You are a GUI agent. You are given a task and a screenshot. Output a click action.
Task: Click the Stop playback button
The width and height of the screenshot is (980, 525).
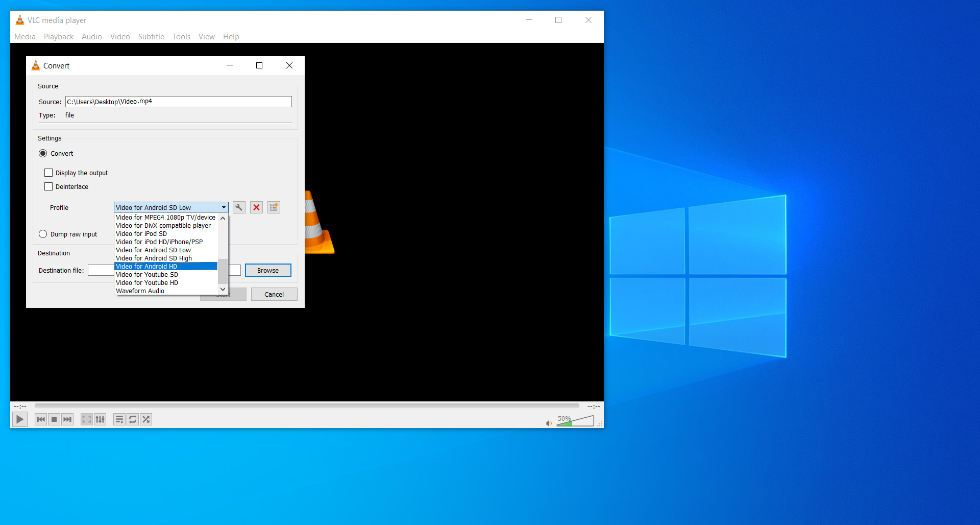54,419
